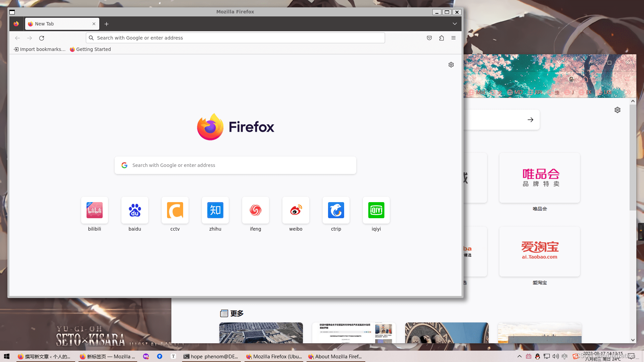This screenshot has height=362, width=644.
Task: Click Import bookmarks in bookmarks toolbar
Action: click(40, 49)
